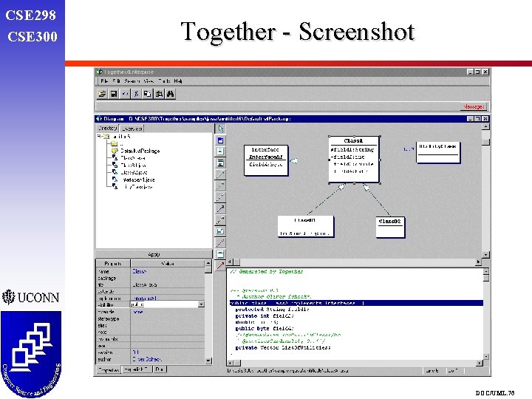Select the UtilityClass box in the diagram
Screen dimensions: 532x399
438,152
